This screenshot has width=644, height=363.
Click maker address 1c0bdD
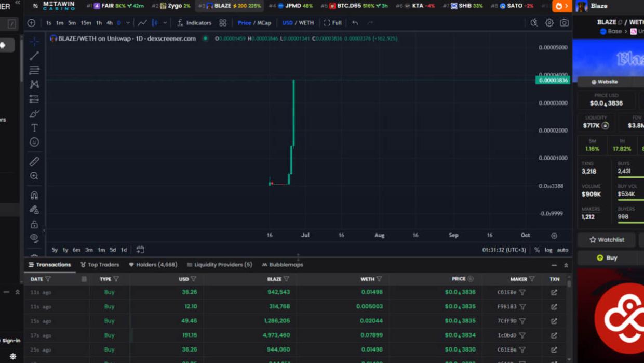(507, 335)
